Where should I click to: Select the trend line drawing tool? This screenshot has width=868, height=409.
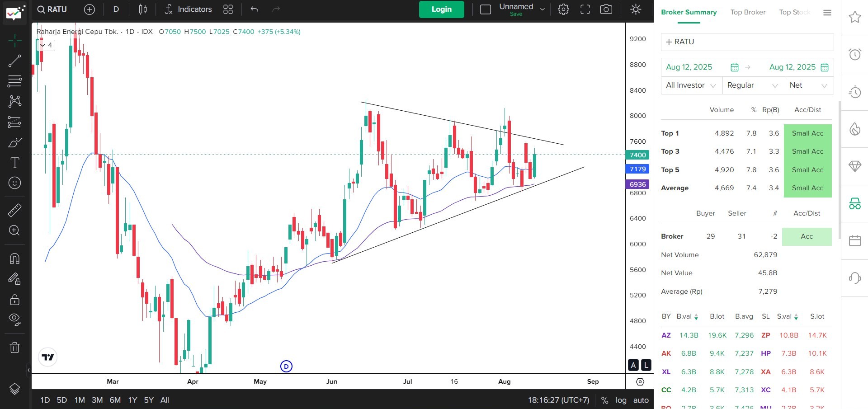[14, 61]
